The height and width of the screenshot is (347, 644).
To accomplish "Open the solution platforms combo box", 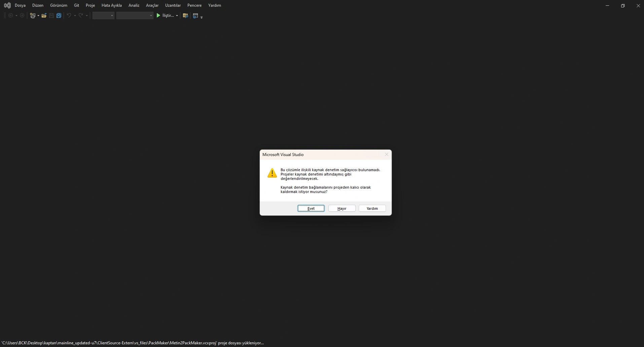I will click(x=135, y=15).
